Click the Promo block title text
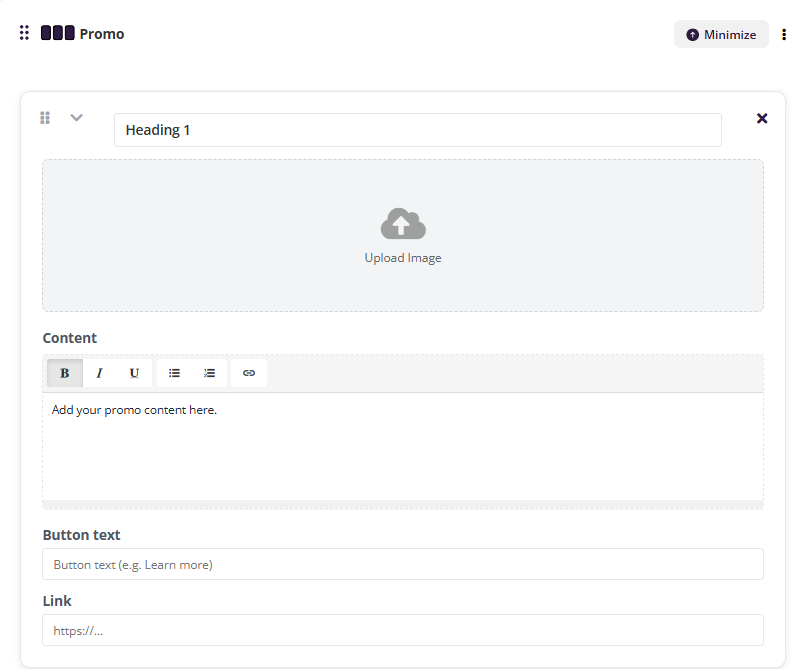Viewport: 803px width, 669px height. [x=102, y=34]
